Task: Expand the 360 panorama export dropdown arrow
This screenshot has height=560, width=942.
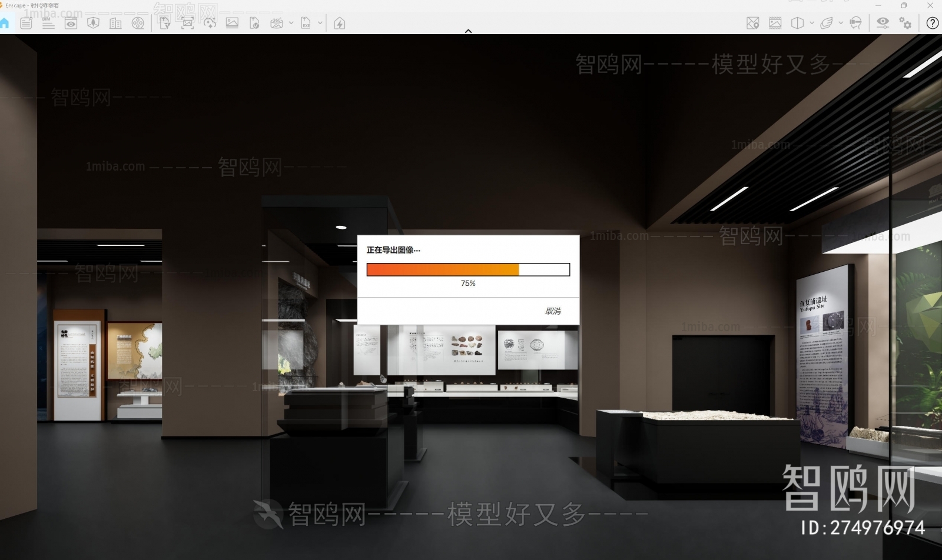Action: click(x=291, y=24)
